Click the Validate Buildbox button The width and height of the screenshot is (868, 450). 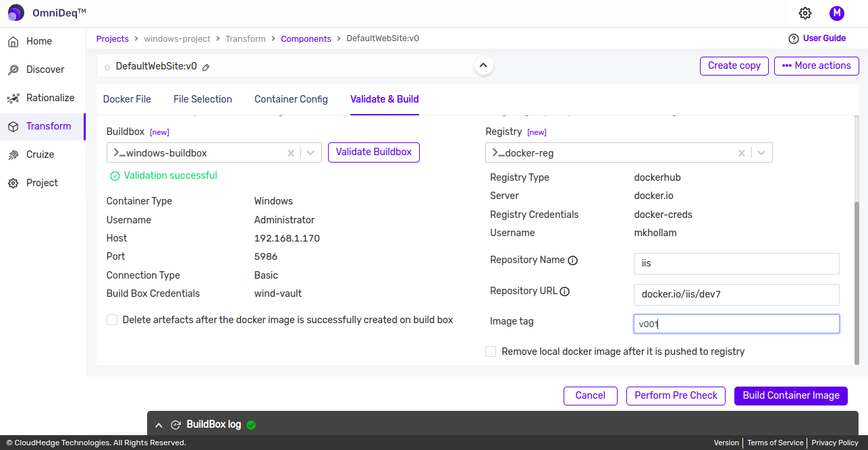[374, 152]
